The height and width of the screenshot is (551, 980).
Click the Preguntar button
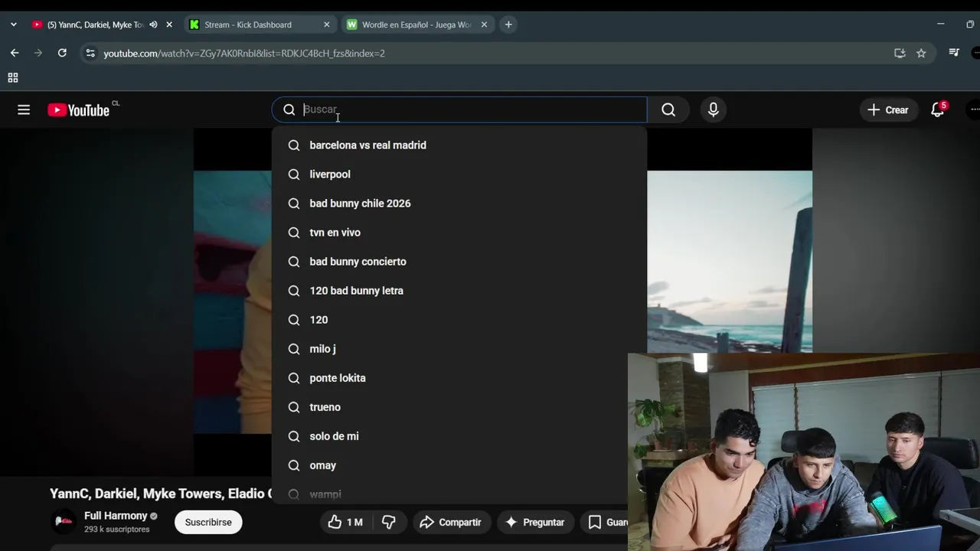[535, 522]
